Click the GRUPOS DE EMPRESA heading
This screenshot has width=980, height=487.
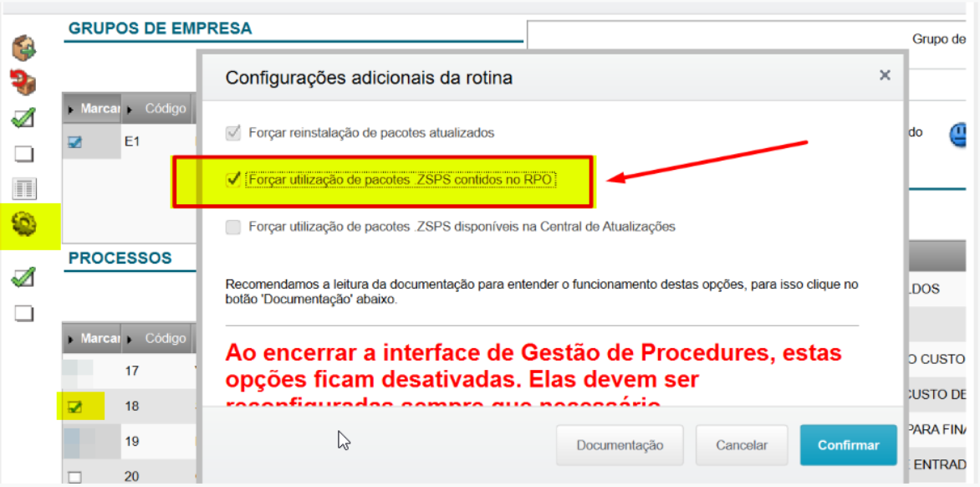(160, 28)
